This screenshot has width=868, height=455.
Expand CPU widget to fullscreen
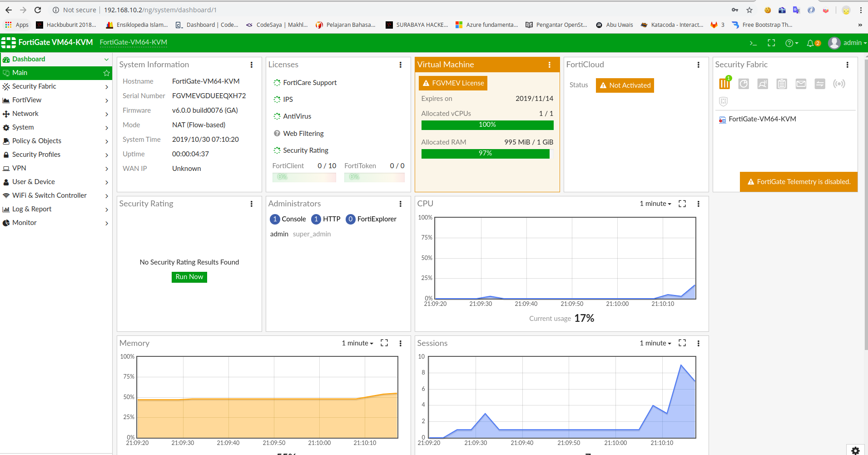[682, 204]
